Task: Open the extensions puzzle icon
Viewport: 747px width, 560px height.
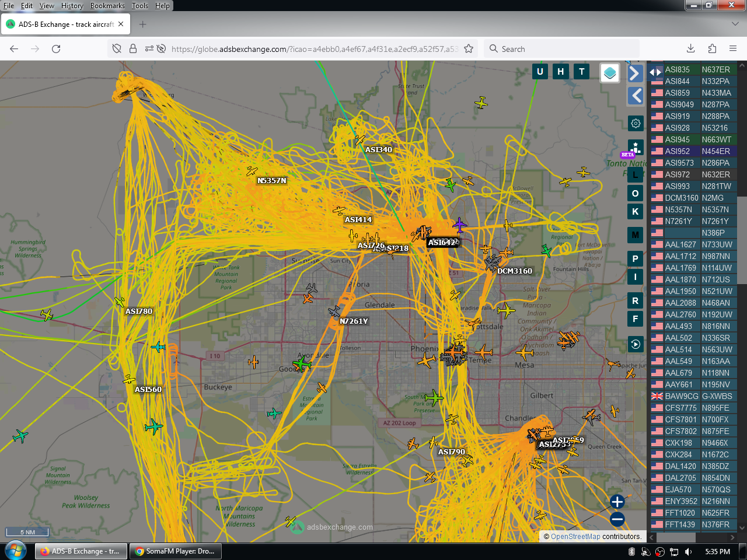Action: (x=712, y=49)
